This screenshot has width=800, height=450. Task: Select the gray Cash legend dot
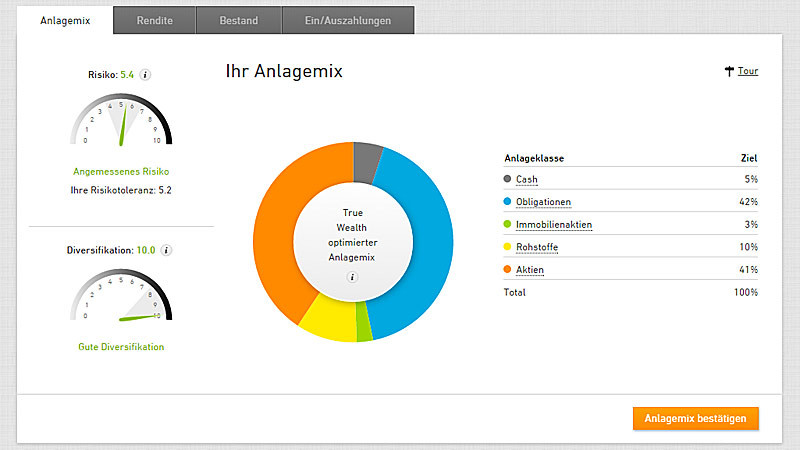click(x=507, y=179)
